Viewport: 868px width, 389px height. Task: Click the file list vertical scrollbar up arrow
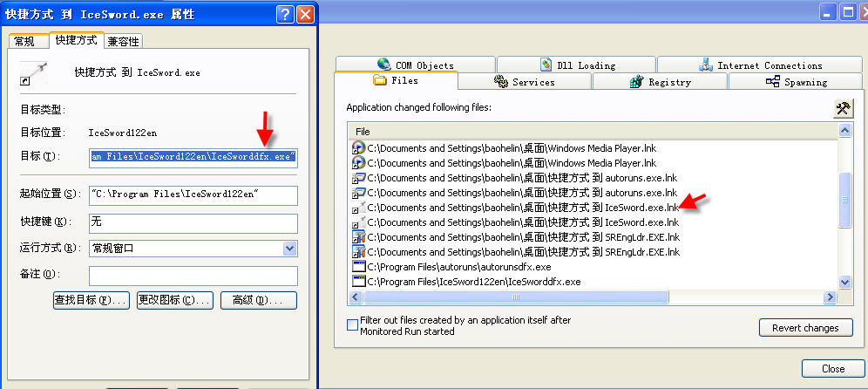click(844, 130)
